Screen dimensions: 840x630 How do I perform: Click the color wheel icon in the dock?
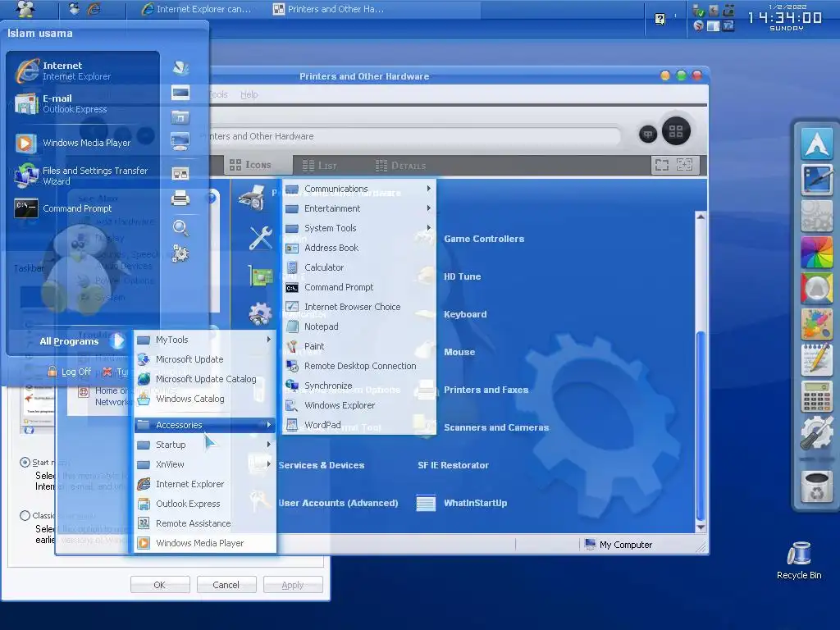click(x=816, y=252)
